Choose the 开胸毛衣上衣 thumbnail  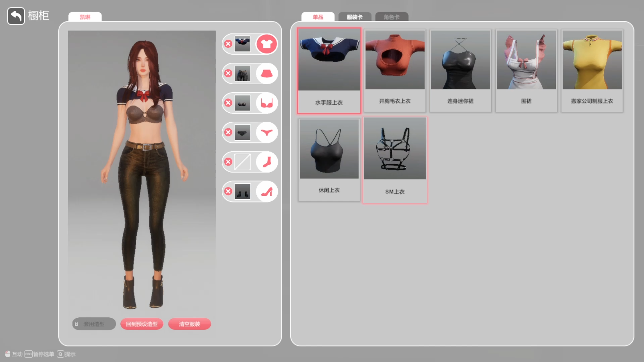pos(395,70)
